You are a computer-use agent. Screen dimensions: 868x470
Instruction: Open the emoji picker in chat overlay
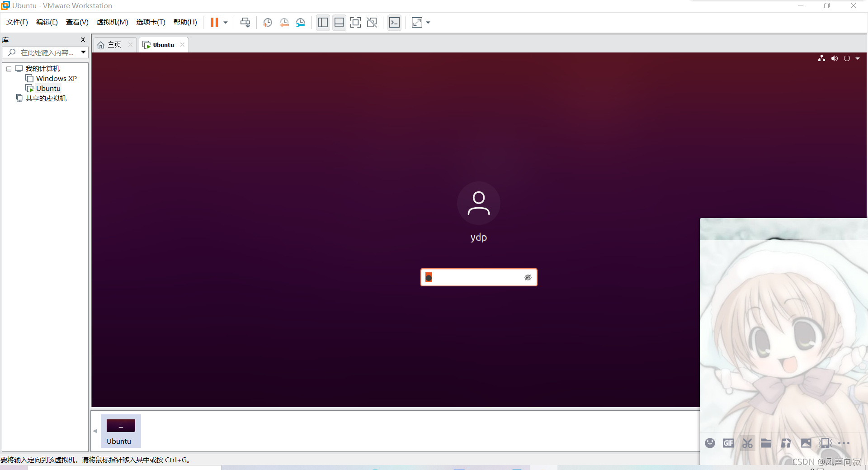pyautogui.click(x=710, y=443)
